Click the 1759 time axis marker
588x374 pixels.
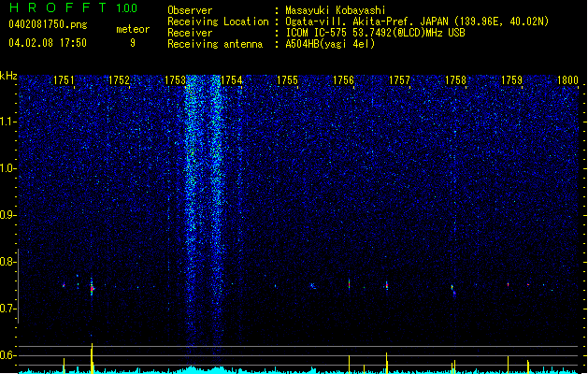(512, 80)
